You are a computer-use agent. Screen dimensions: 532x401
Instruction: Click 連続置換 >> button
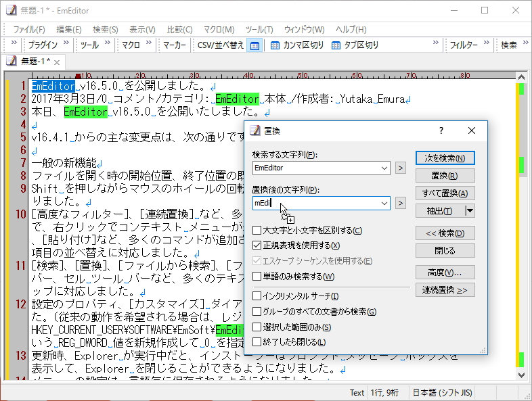click(445, 290)
